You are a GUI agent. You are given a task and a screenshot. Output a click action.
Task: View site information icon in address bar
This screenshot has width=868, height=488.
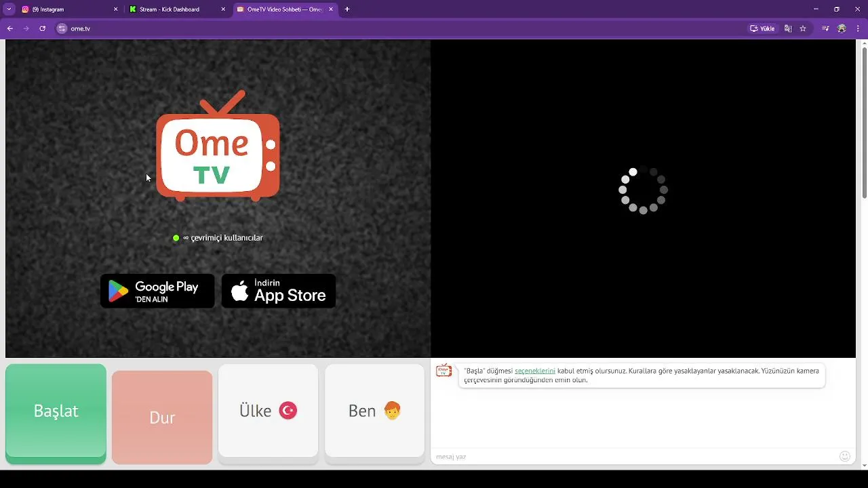pyautogui.click(x=62, y=28)
